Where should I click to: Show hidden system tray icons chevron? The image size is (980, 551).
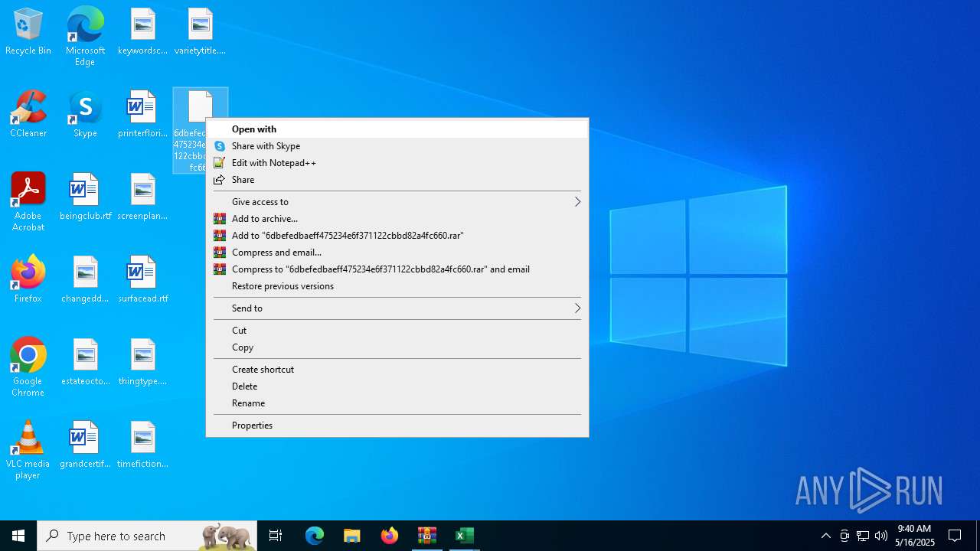(x=825, y=536)
